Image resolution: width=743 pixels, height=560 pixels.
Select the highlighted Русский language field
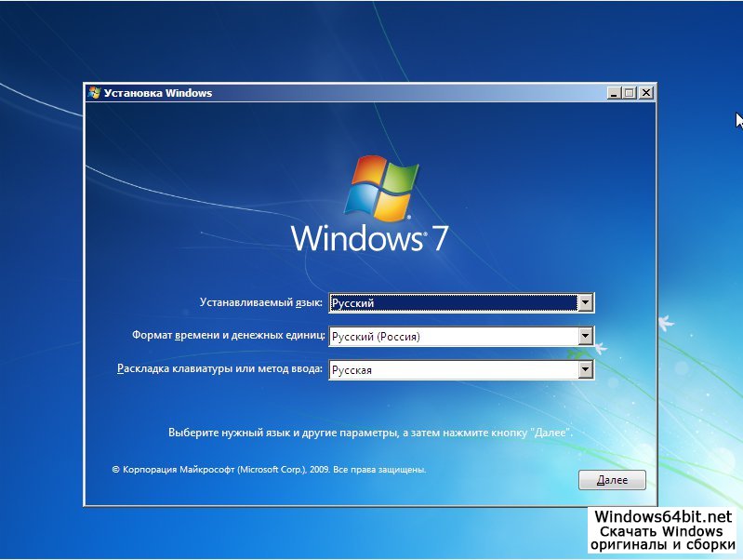[453, 303]
